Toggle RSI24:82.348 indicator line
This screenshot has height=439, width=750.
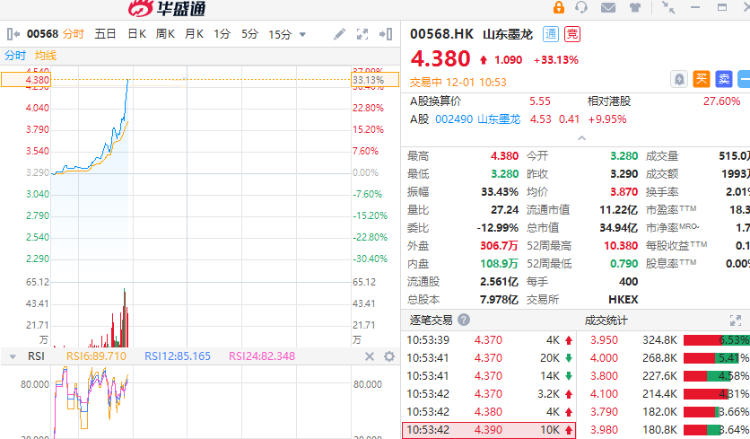[262, 356]
